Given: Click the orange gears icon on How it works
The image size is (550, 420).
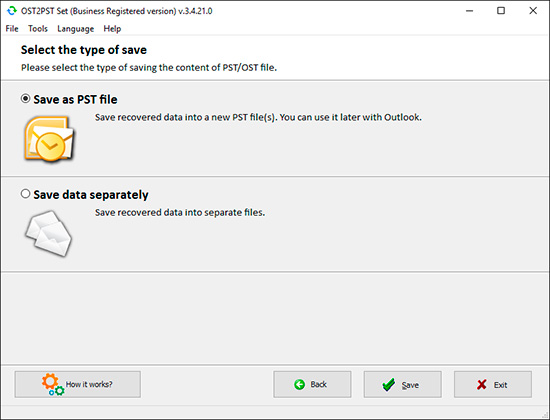Looking at the screenshot, I should click(53, 385).
